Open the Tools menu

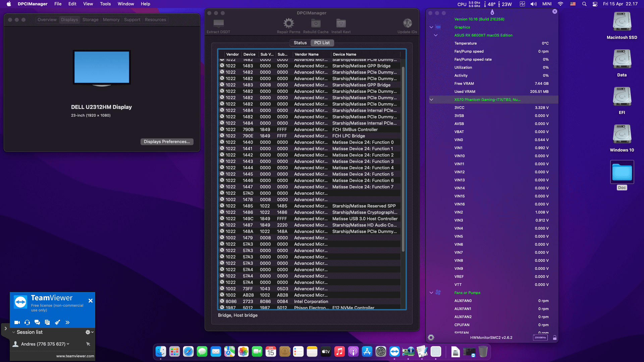point(105,4)
